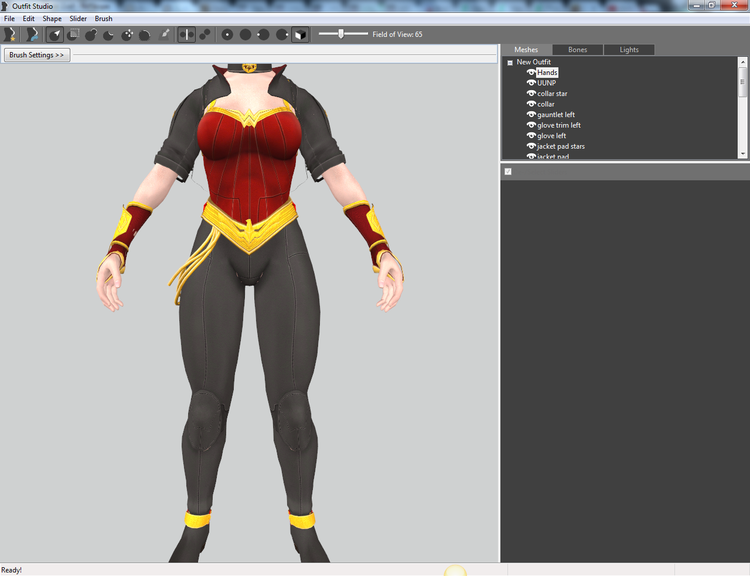
Task: Open the File menu
Action: tap(9, 19)
